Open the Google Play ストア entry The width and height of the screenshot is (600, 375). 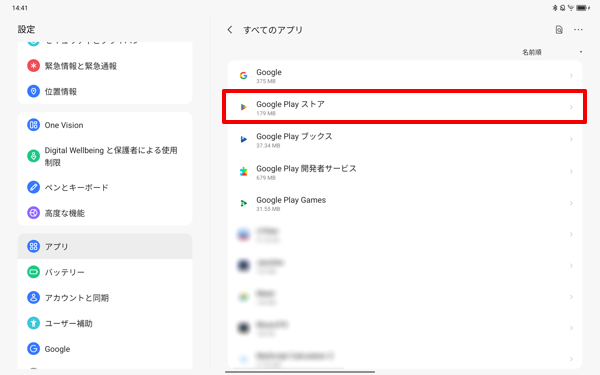click(405, 107)
